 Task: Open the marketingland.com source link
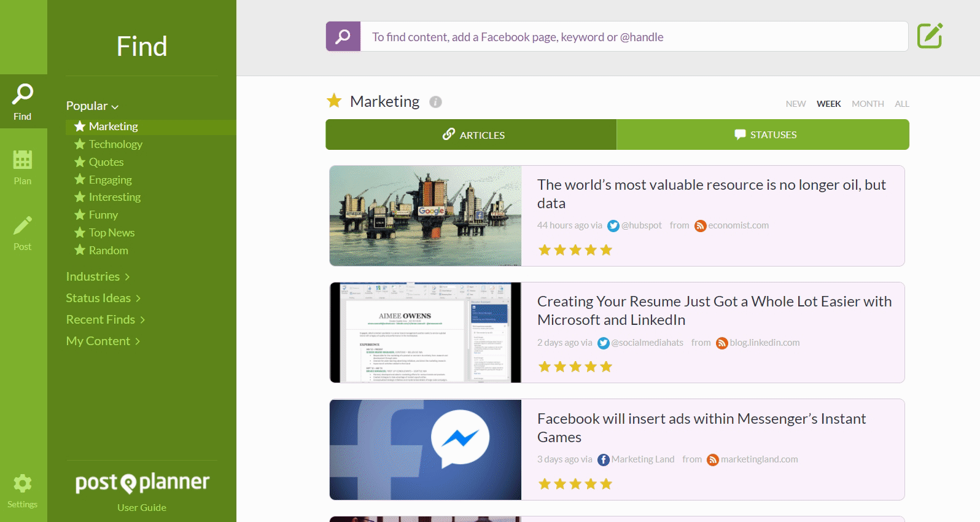[x=760, y=459]
